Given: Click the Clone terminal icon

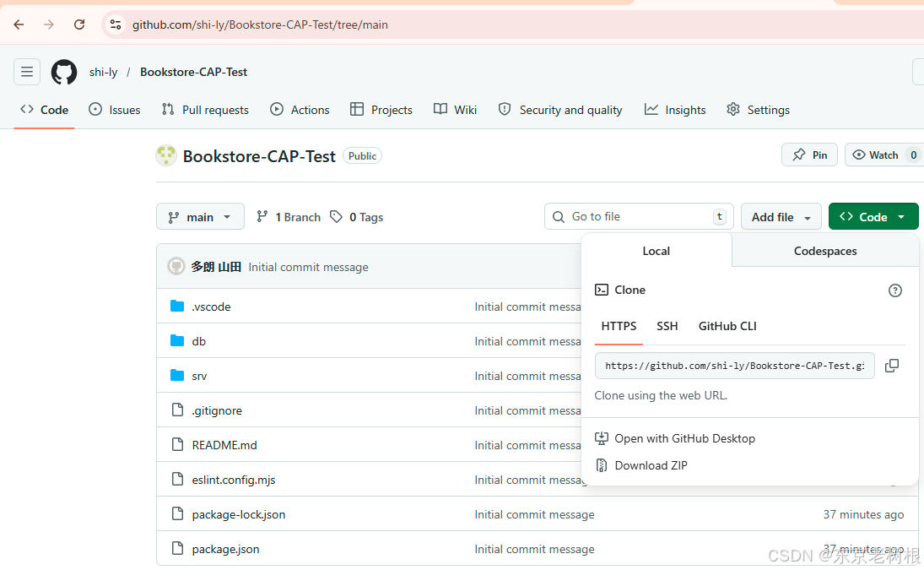Looking at the screenshot, I should tap(601, 290).
